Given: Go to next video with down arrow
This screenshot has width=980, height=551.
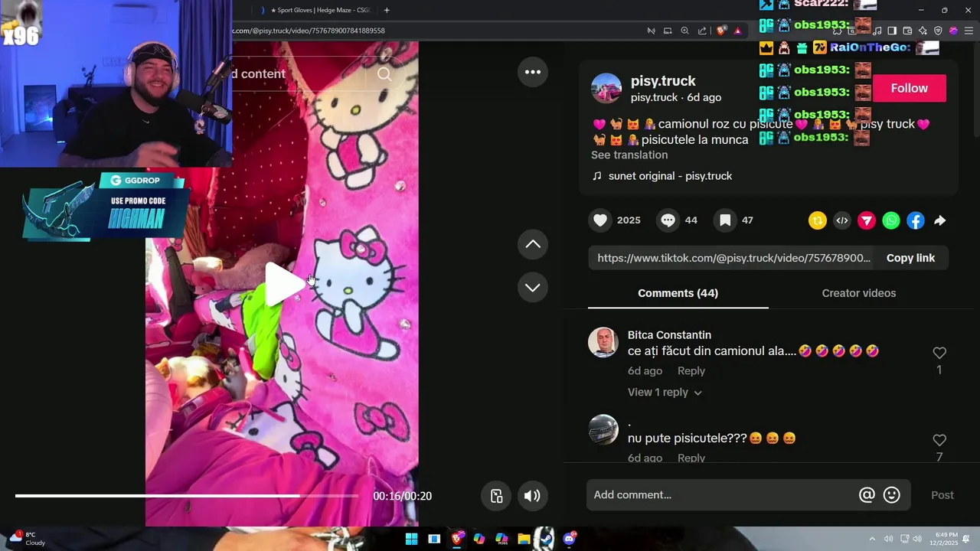Looking at the screenshot, I should click(x=533, y=287).
